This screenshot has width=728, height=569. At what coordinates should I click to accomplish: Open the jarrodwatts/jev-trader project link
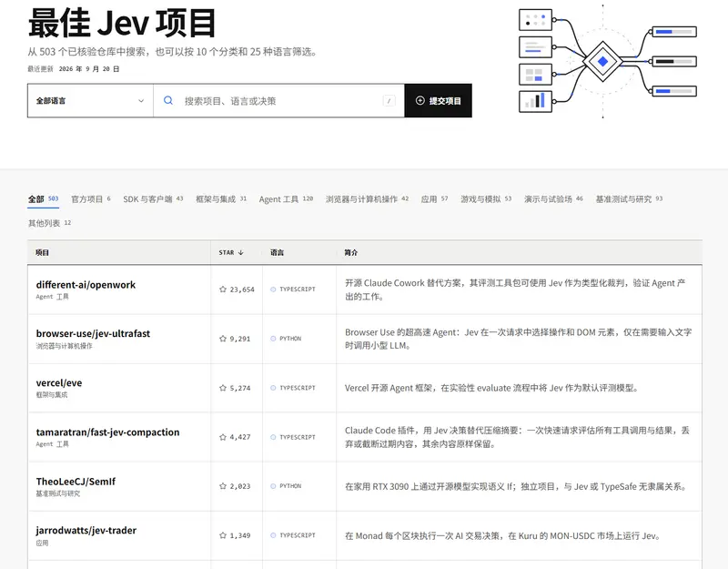pyautogui.click(x=86, y=531)
